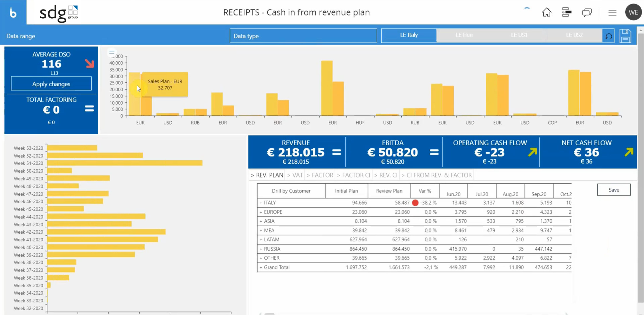Open the chat comments icon
Image resolution: width=644 pixels, height=315 pixels.
pos(586,12)
